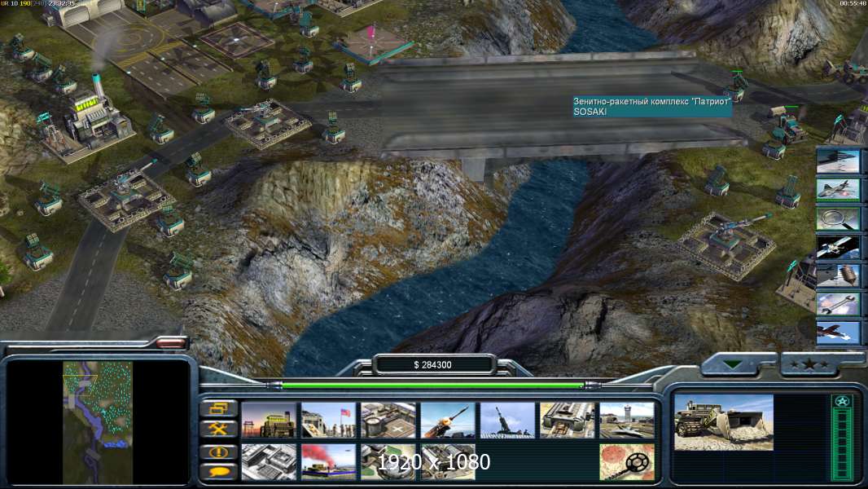Open the Generals powers stars button
Viewport: 868px width, 489px height.
pyautogui.click(x=809, y=364)
